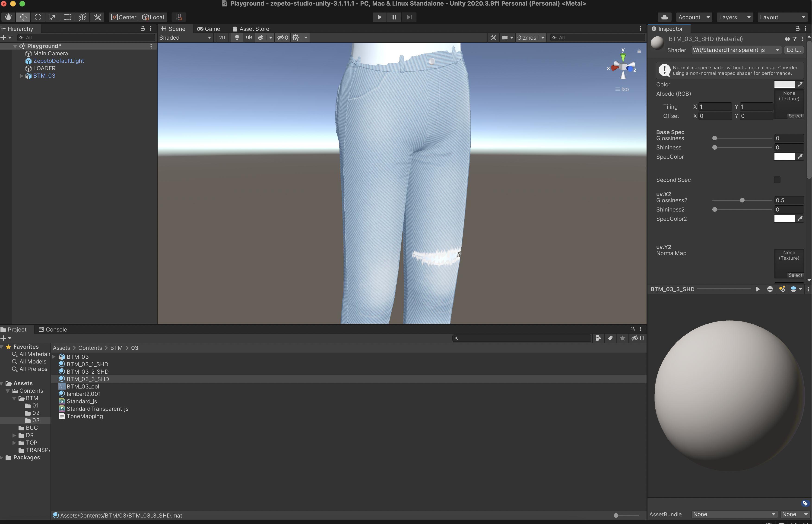Save project search as favorite star
Image resolution: width=812 pixels, height=524 pixels.
click(x=622, y=338)
